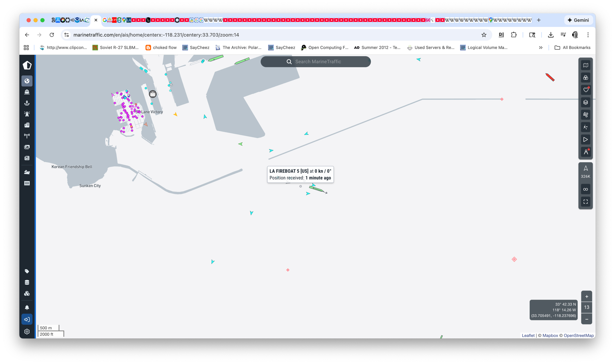Open the distance measuring compass tool
This screenshot has height=364, width=615.
point(585,152)
